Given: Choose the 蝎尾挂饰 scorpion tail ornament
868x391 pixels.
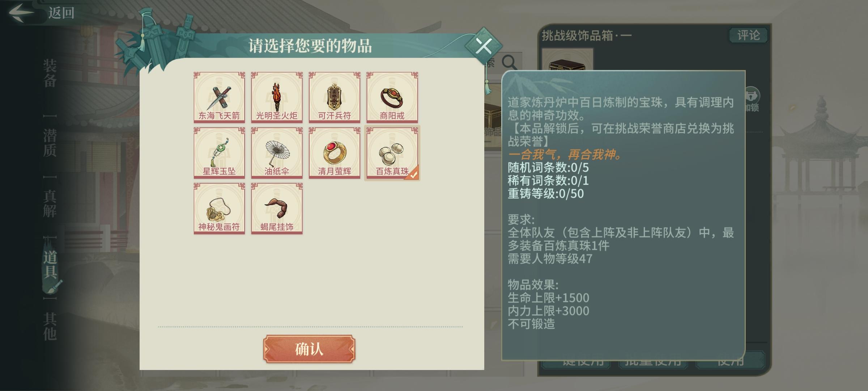Looking at the screenshot, I should pos(277,209).
